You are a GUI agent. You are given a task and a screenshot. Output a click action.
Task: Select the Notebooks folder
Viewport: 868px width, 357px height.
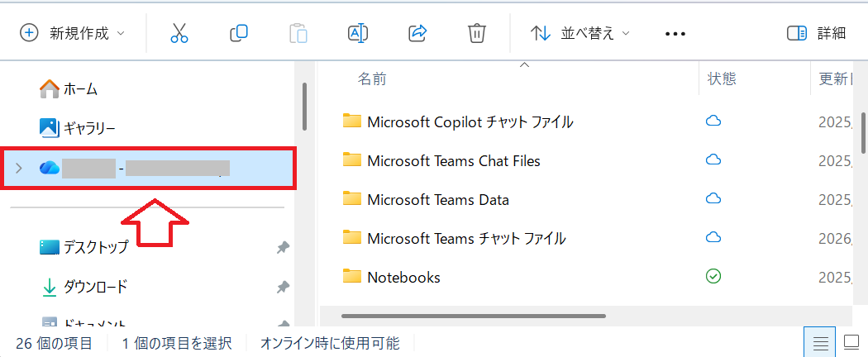point(403,278)
